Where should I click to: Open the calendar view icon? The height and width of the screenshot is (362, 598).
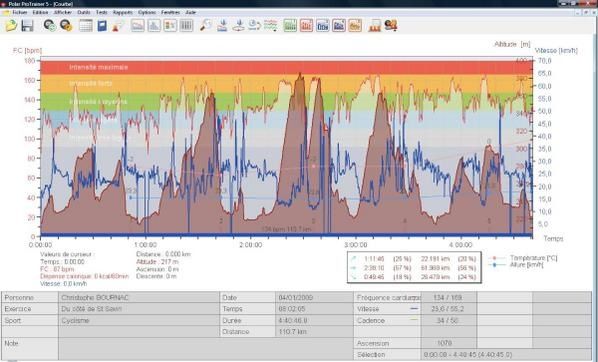click(x=86, y=26)
